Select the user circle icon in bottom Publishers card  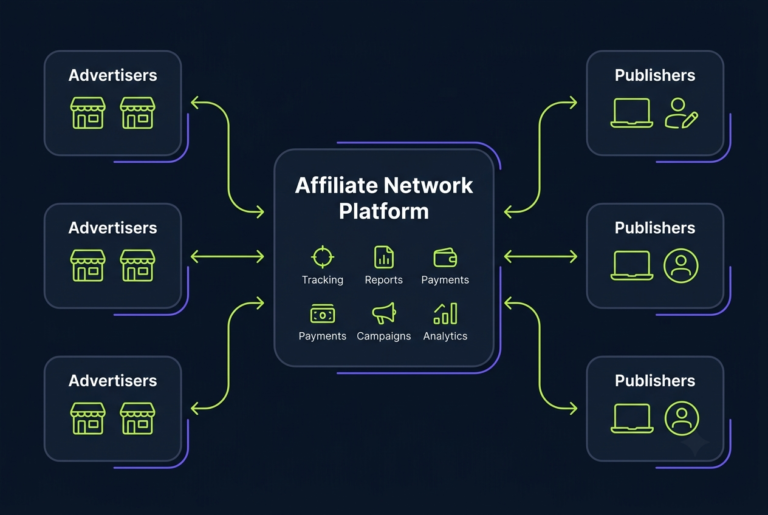tap(681, 418)
